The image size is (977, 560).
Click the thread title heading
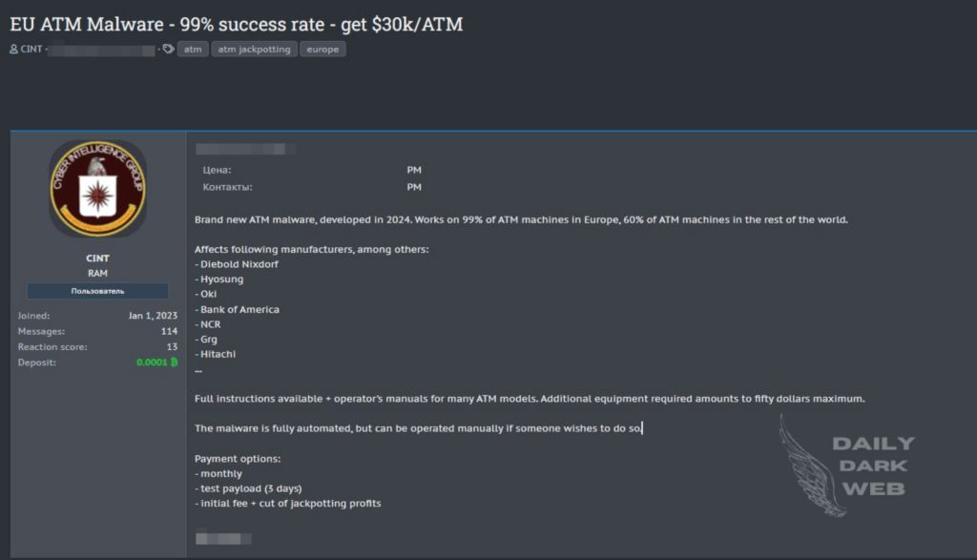tap(236, 24)
